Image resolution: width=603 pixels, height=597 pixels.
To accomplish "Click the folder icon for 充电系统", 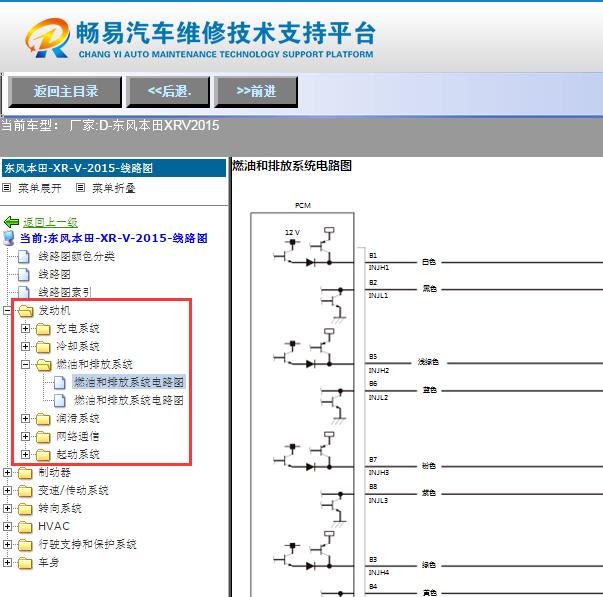I will (43, 329).
